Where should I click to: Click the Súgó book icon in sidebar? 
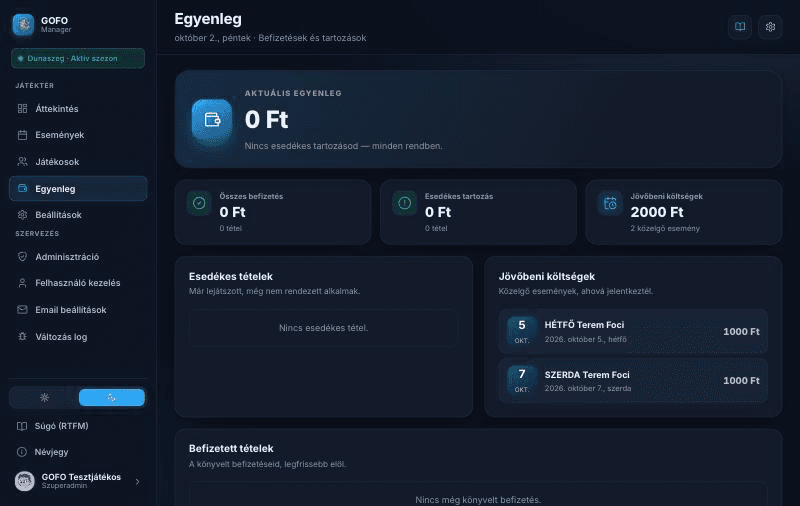[22, 426]
